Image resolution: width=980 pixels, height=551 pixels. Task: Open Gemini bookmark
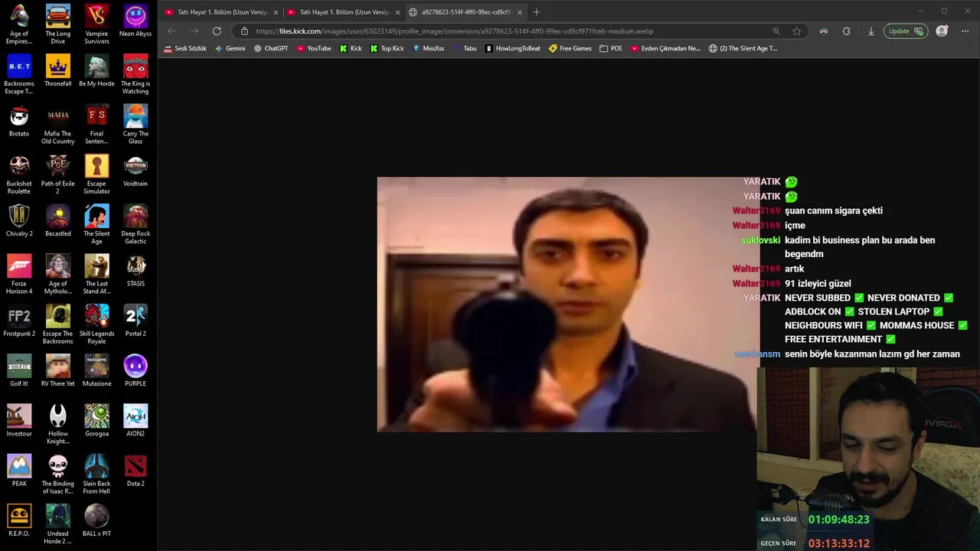230,48
